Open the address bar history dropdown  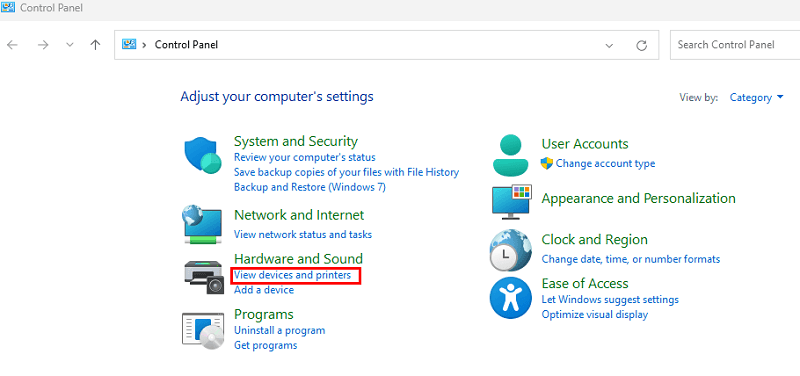point(609,45)
